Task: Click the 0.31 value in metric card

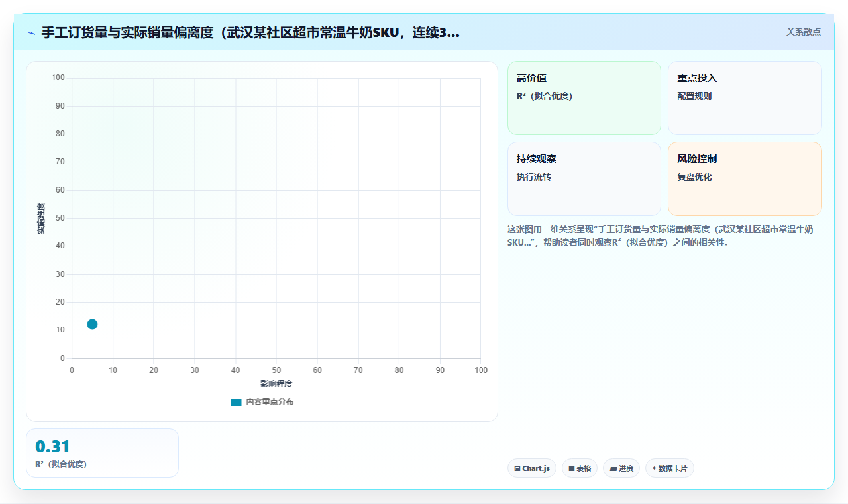Action: (x=52, y=446)
